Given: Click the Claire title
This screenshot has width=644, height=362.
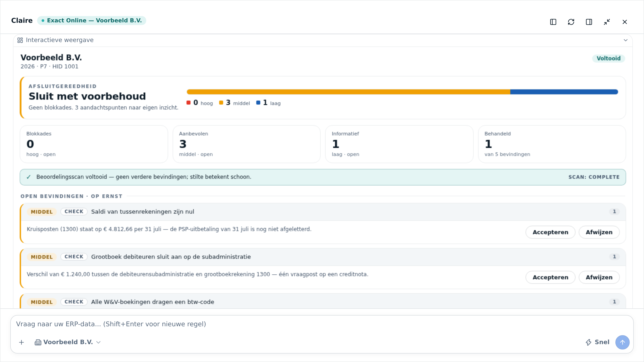Looking at the screenshot, I should point(22,21).
